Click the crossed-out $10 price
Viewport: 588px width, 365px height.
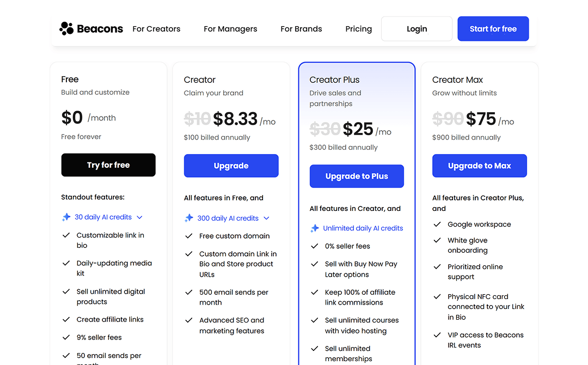click(x=197, y=119)
